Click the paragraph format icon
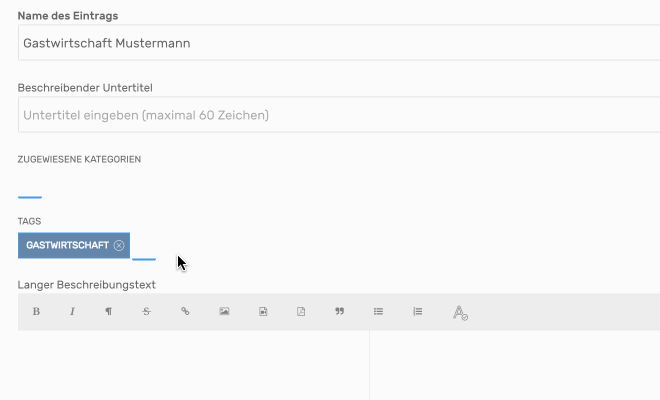This screenshot has height=400, width=660. [x=108, y=312]
